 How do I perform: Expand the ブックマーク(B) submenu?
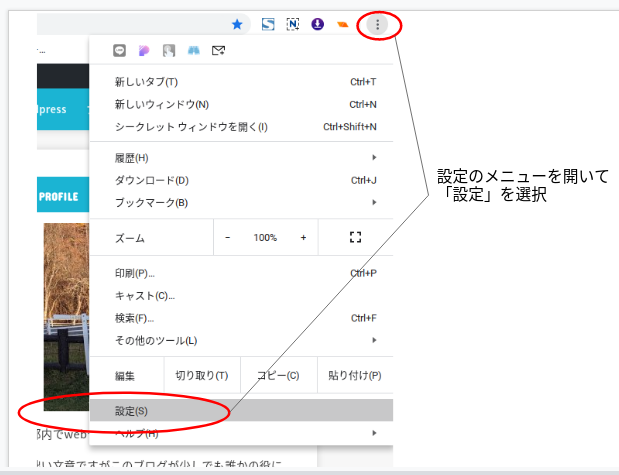[x=241, y=203]
